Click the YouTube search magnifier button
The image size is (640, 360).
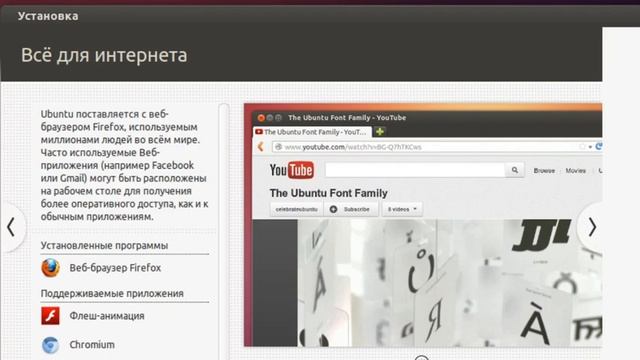[515, 170]
